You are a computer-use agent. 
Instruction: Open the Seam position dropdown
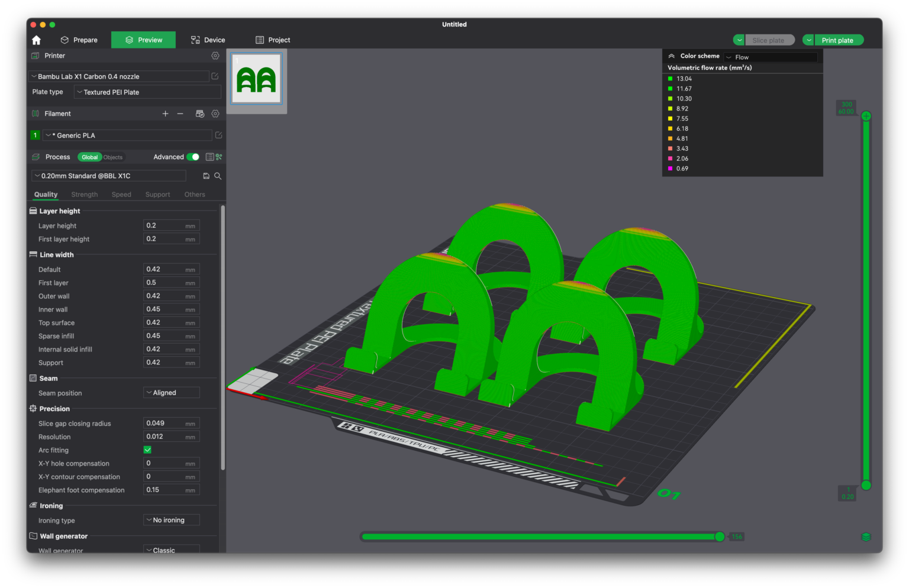(x=171, y=392)
